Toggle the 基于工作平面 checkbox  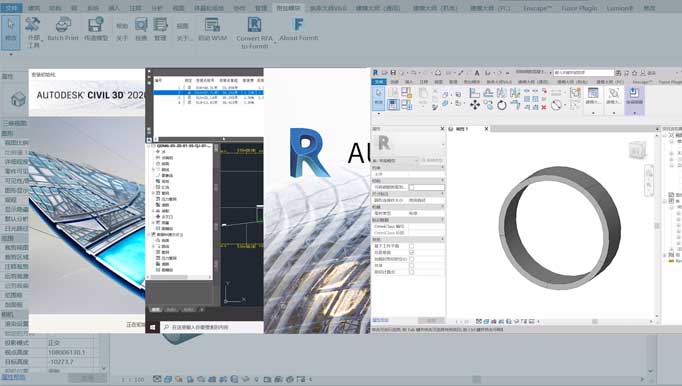coord(411,246)
